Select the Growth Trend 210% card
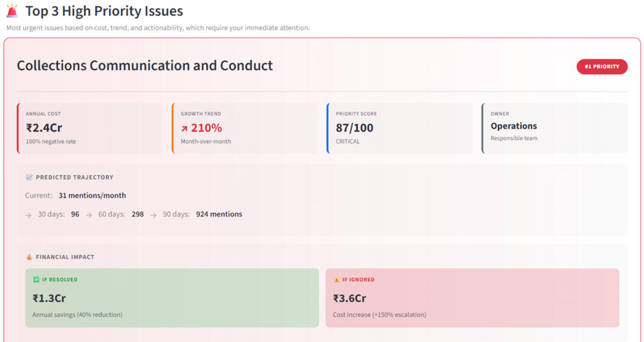The width and height of the screenshot is (644, 342). (245, 128)
